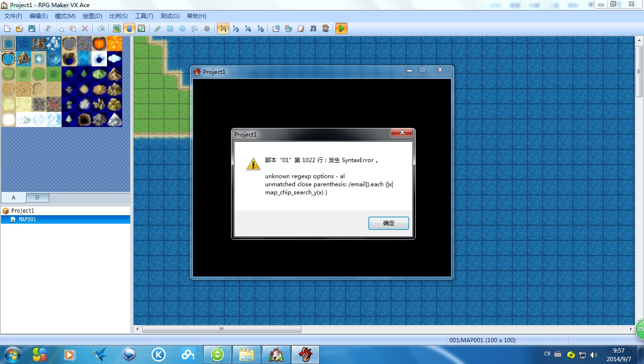Viewport: 644px width, 364px height.
Task: Open the 文件(F) menu
Action: click(13, 16)
